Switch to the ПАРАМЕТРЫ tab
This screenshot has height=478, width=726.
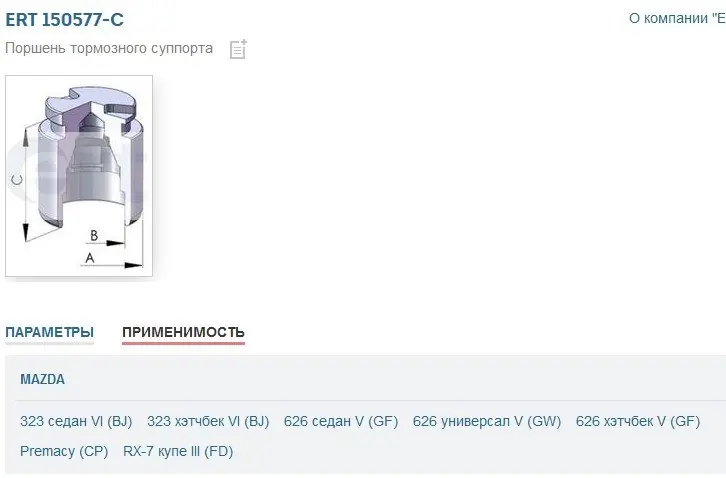point(50,332)
